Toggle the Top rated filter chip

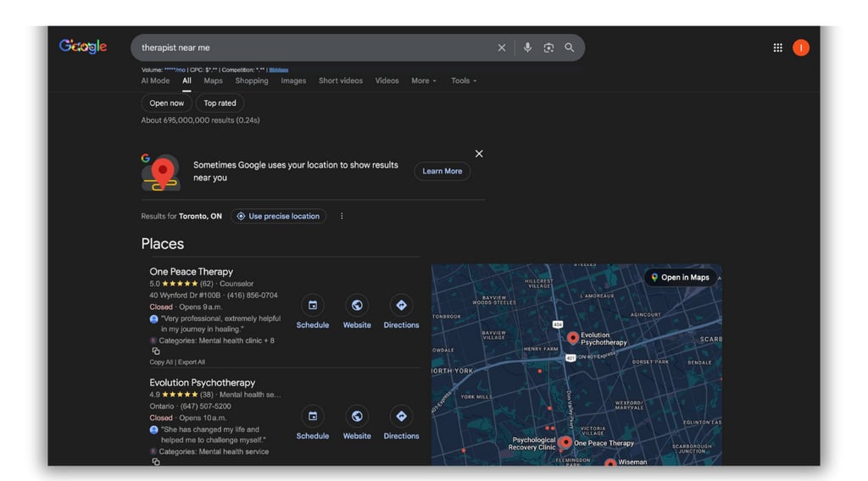[220, 103]
